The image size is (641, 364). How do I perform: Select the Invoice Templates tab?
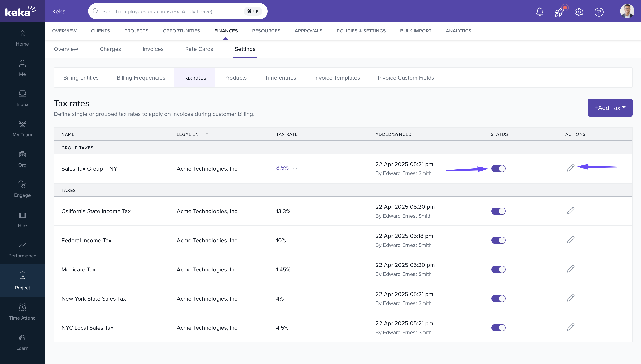(337, 78)
